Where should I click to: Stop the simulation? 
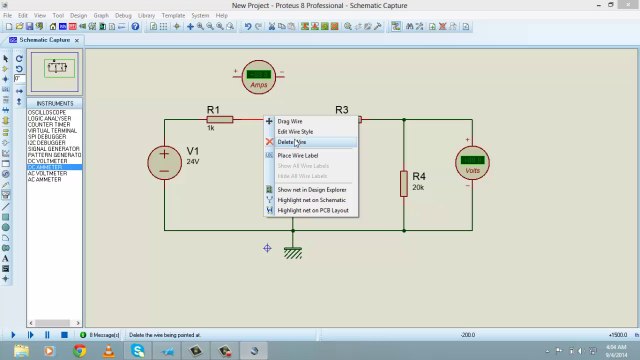coord(64,335)
